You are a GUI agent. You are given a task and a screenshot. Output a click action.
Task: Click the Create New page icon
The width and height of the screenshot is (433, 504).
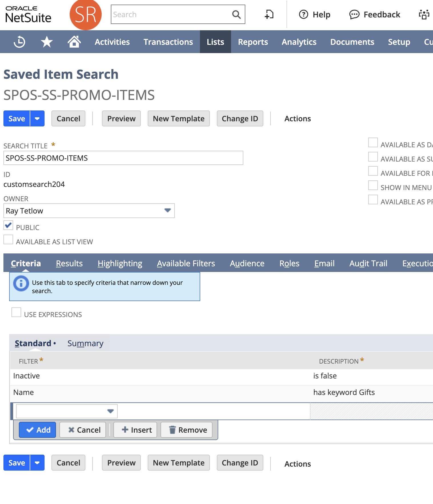coord(269,14)
